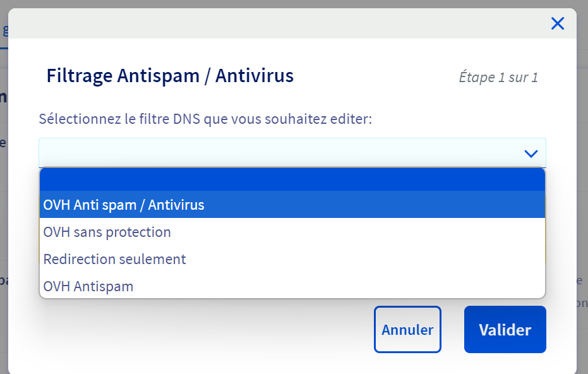Click the word 'Antivirus' in the dialog title
The width and height of the screenshot is (588, 374).
255,76
